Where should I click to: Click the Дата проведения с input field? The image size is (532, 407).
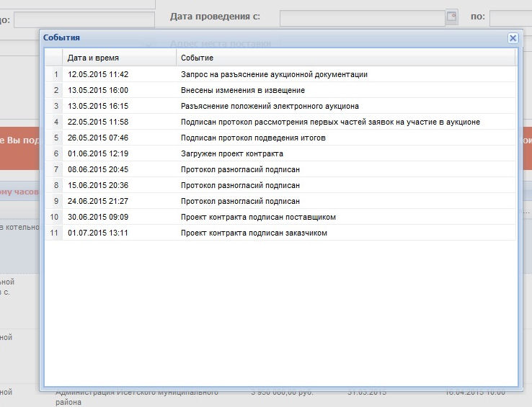point(360,17)
